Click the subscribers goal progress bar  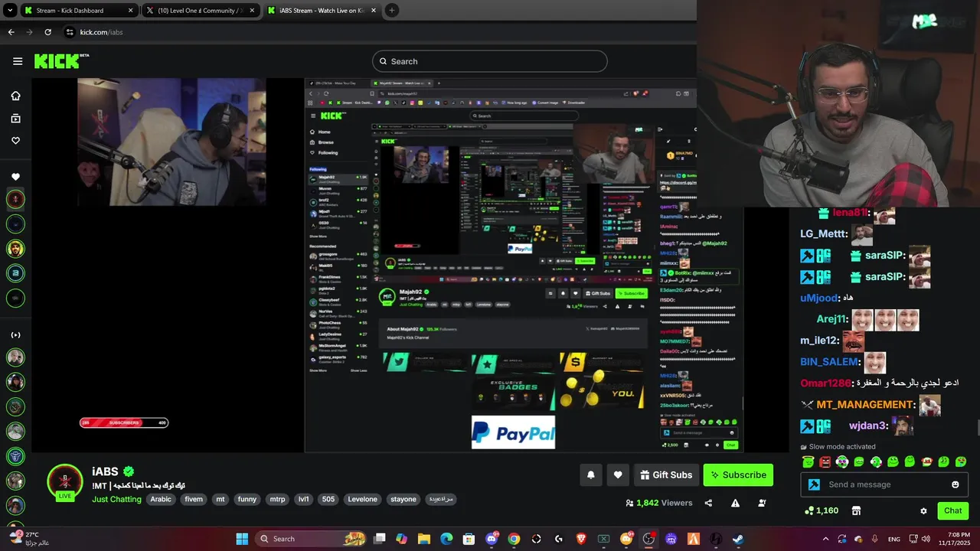[x=124, y=422]
